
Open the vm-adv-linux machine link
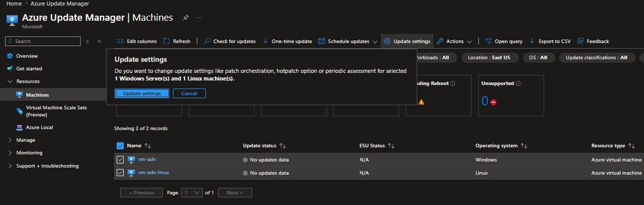tap(154, 173)
